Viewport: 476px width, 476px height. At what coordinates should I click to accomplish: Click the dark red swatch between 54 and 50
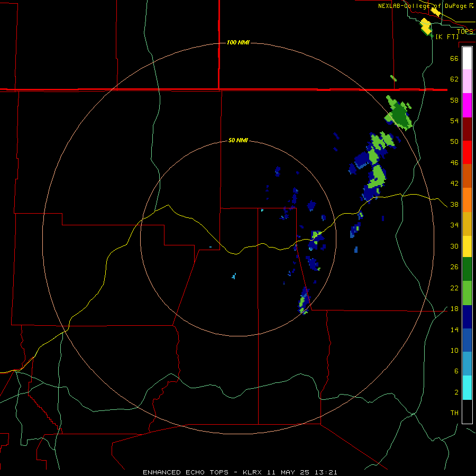[x=467, y=129]
